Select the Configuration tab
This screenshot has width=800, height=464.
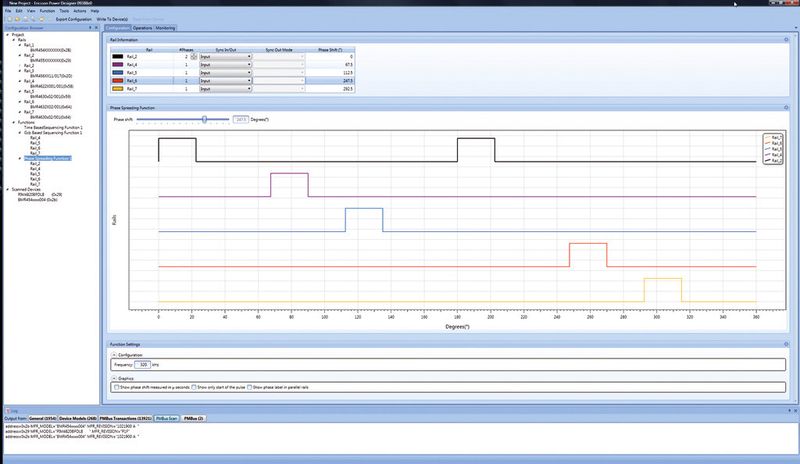118,28
